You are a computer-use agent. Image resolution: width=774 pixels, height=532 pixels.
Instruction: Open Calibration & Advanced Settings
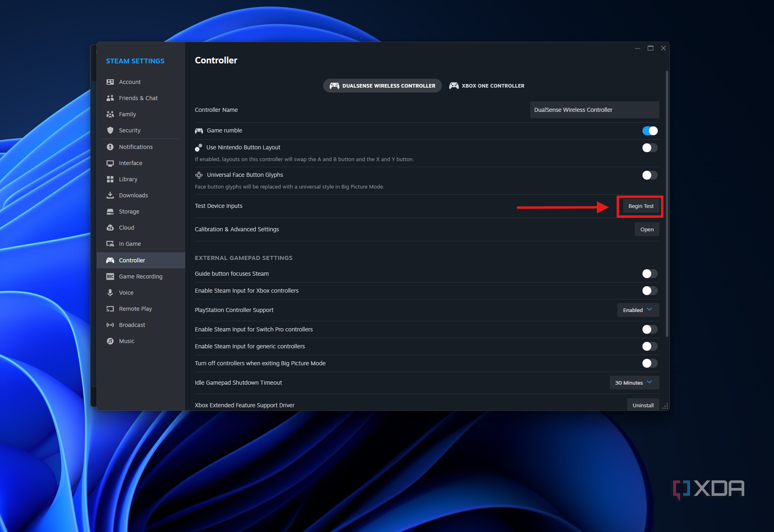click(x=647, y=229)
